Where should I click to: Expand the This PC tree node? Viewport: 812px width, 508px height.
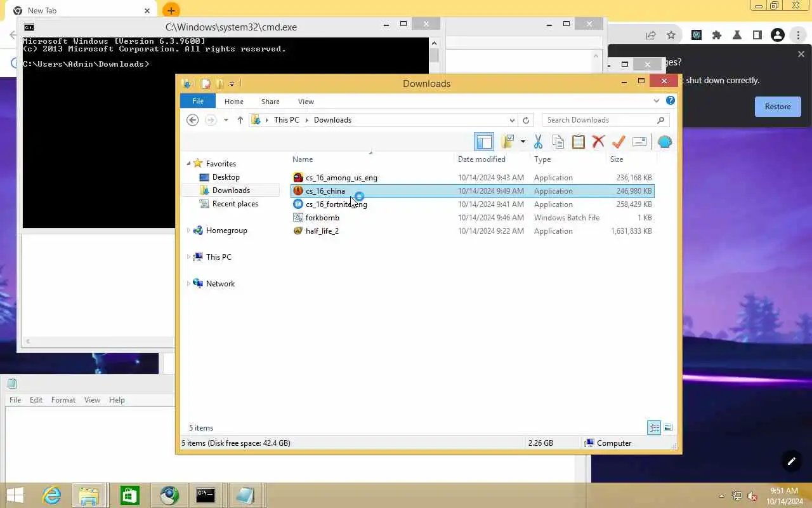coord(188,257)
